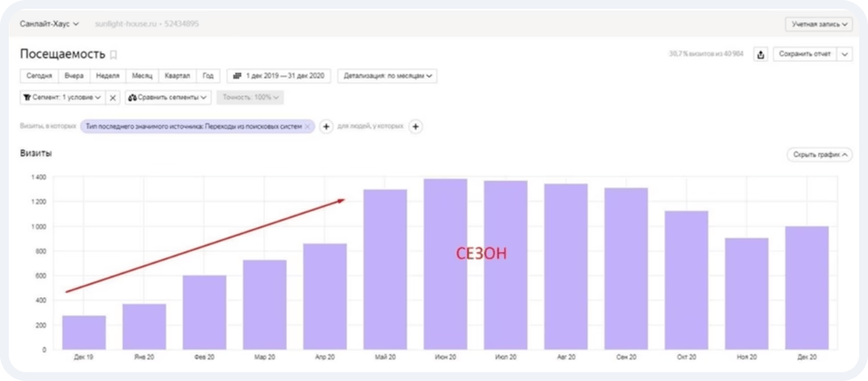
Task: Remove the search systems source filter chip
Action: [x=308, y=126]
